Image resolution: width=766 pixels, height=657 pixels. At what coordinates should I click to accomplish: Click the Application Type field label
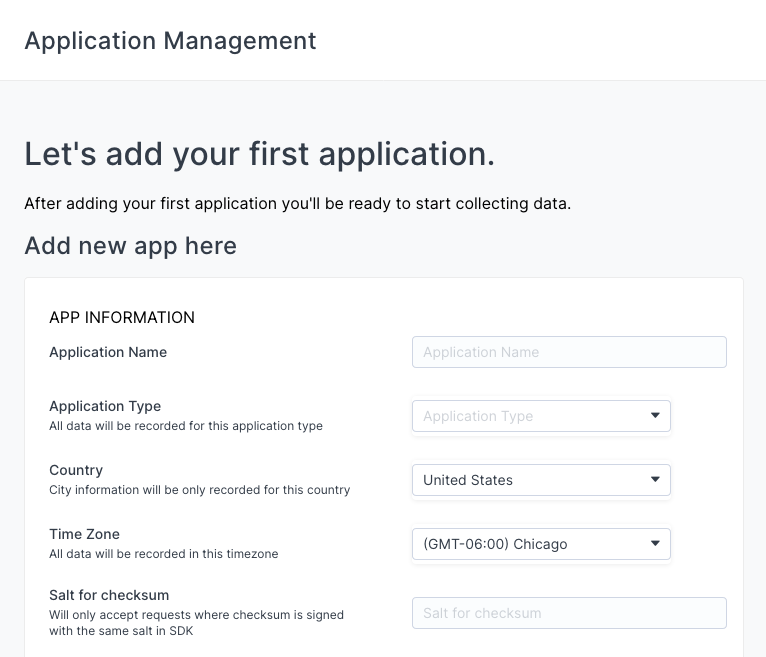pos(105,406)
